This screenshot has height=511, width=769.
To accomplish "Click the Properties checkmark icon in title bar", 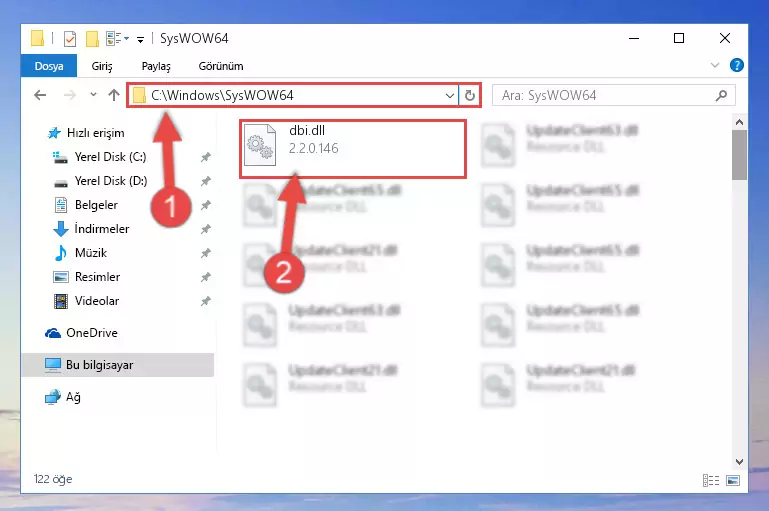I will 70,38.
